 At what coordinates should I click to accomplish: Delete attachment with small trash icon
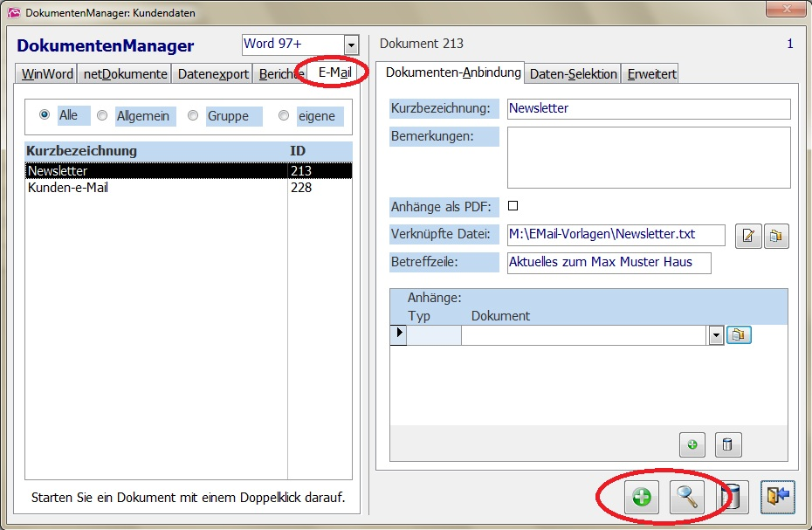click(x=727, y=445)
